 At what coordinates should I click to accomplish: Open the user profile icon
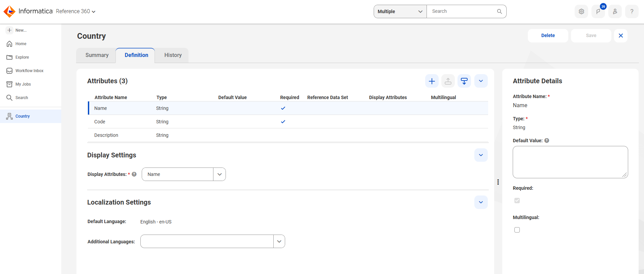615,11
